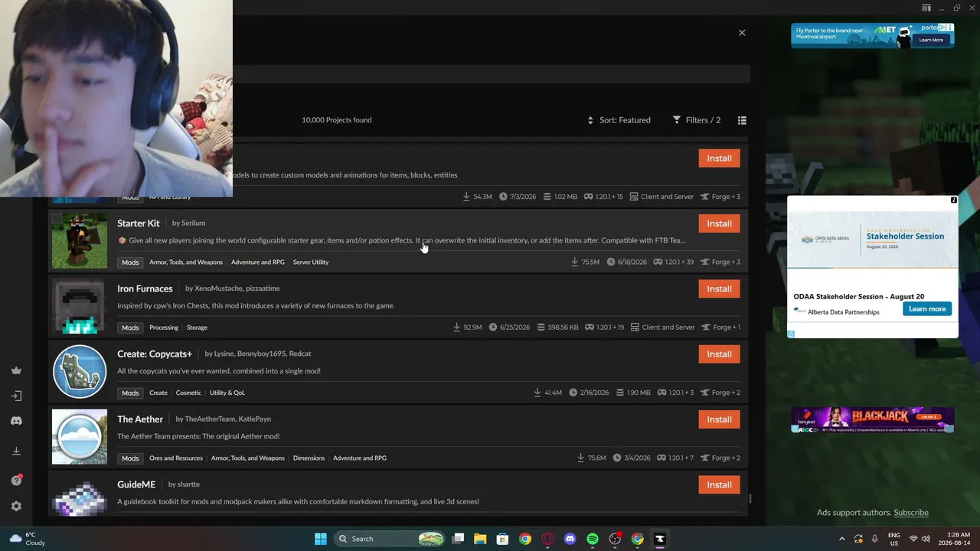Open CurseForge app icon in taskbar
This screenshot has height=551, width=980.
coord(660,539)
